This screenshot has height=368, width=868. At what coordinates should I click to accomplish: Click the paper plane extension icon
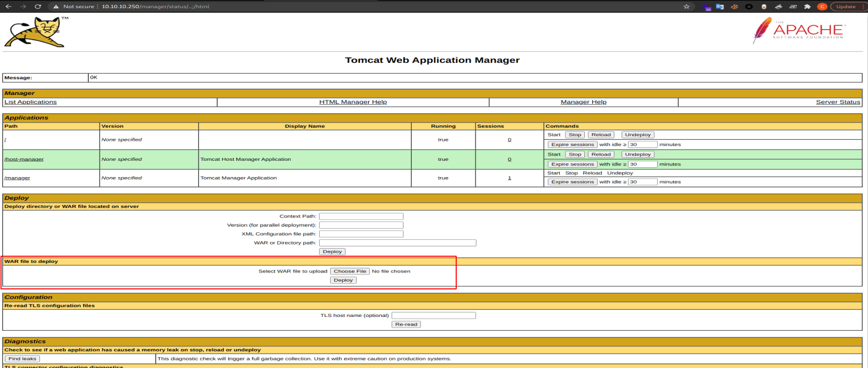[x=778, y=7]
